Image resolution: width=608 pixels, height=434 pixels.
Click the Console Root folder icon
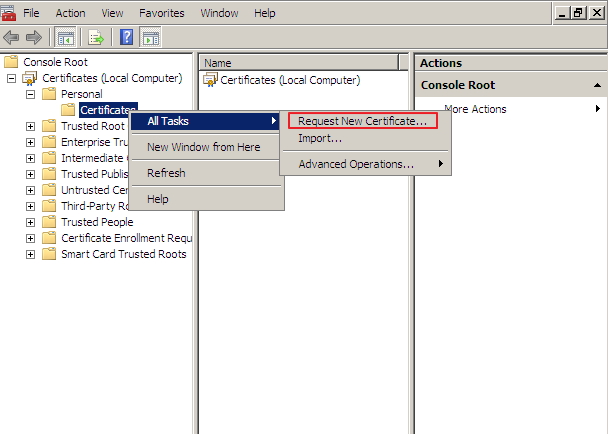click(x=12, y=62)
